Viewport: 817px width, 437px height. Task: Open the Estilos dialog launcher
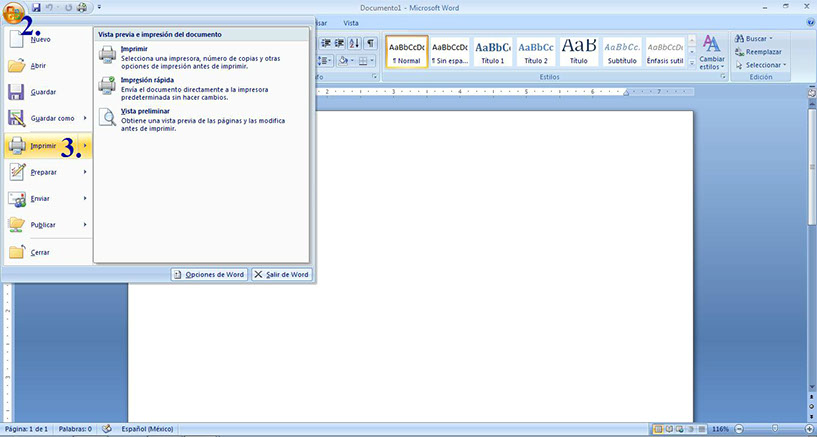[x=723, y=77]
